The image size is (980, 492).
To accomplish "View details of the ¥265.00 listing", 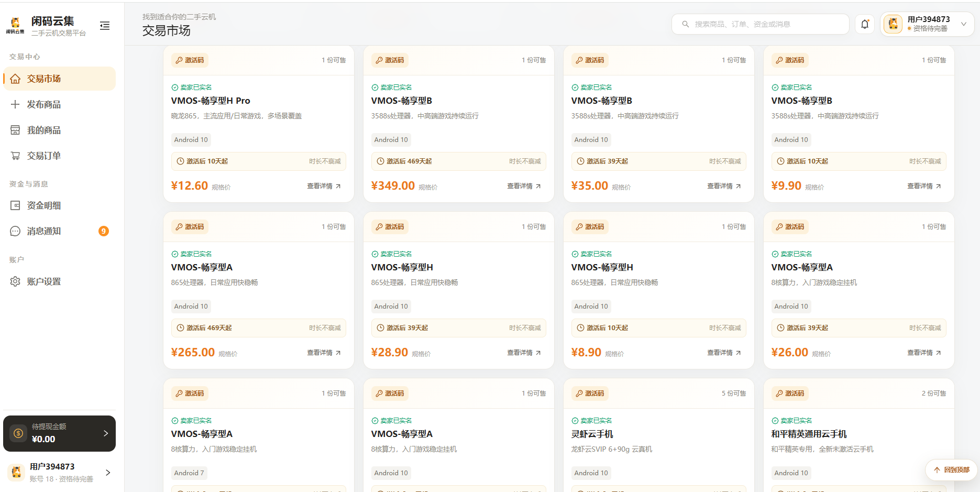I will [324, 353].
